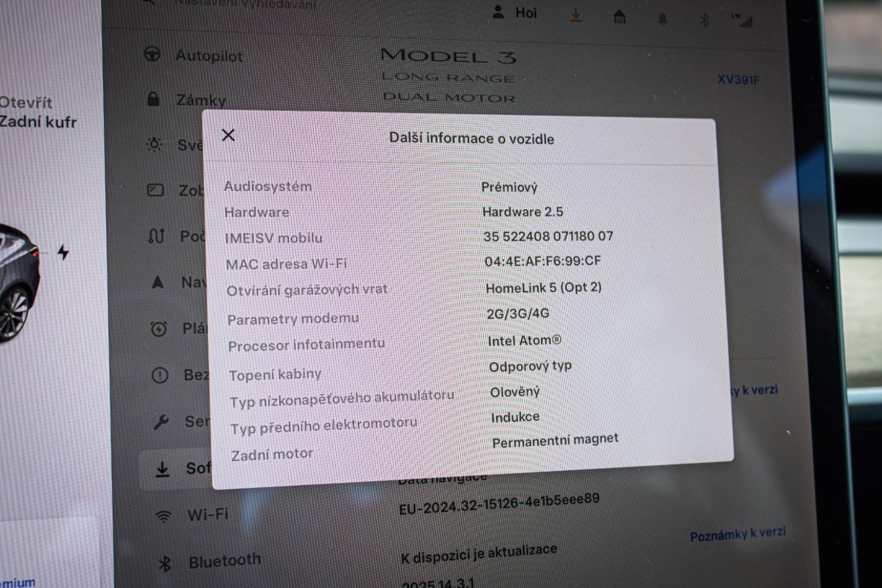Image resolution: width=882 pixels, height=588 pixels.
Task: Click the lights sun icon
Action: click(x=154, y=144)
